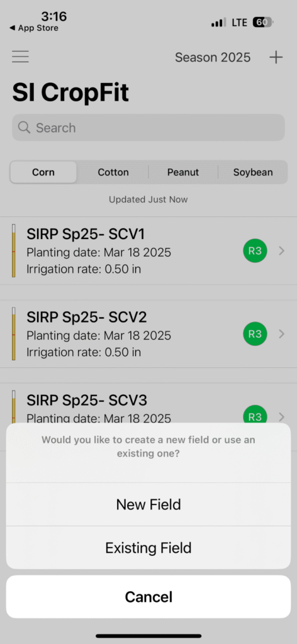Screen dimensions: 297x644
Task: Choose New Field option
Action: click(148, 504)
